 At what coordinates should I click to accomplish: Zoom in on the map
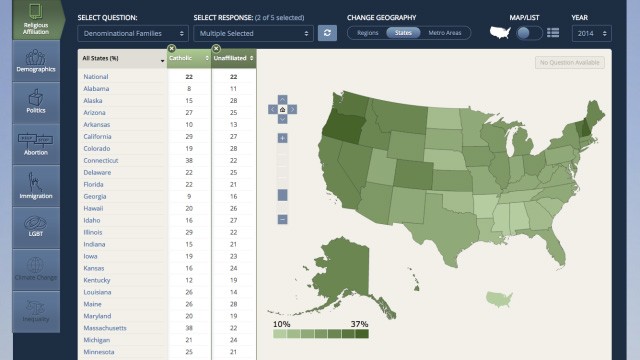[282, 138]
